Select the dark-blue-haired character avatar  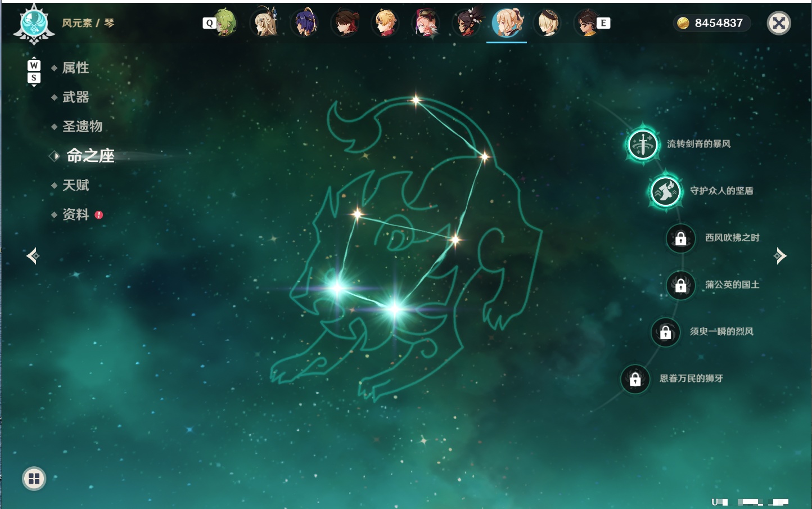pos(305,22)
